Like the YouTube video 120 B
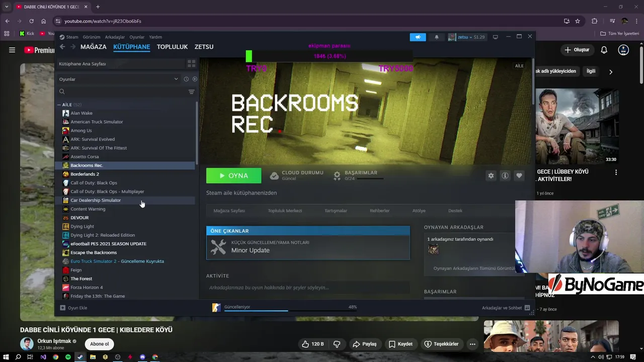 click(x=312, y=344)
